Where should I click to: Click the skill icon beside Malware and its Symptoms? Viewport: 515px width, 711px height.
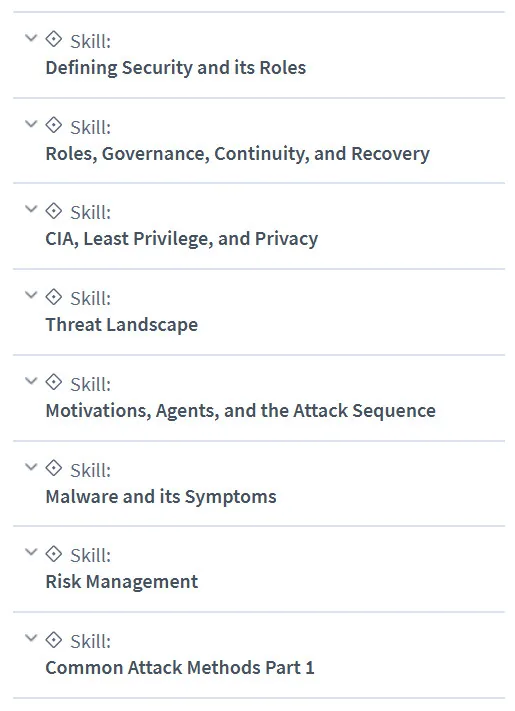tap(53, 468)
